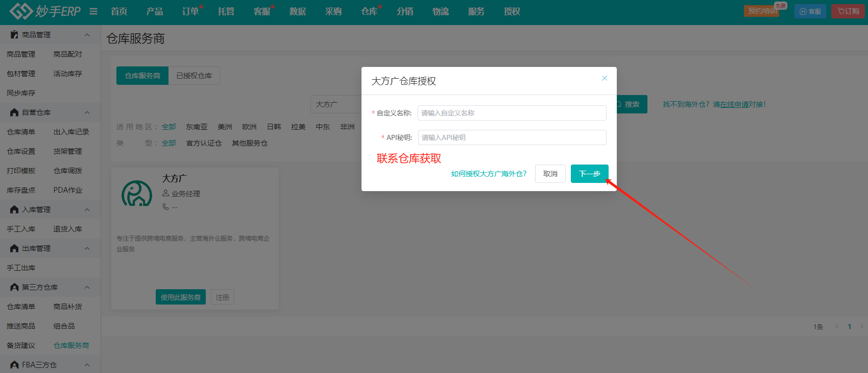Open PDA作业 in sidebar
The height and width of the screenshot is (373, 868).
coord(68,190)
